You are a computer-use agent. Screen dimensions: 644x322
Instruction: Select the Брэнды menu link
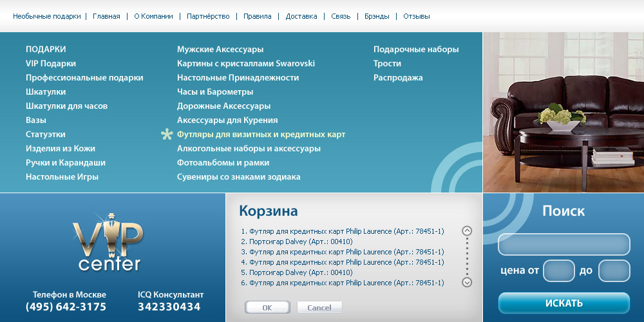(377, 16)
